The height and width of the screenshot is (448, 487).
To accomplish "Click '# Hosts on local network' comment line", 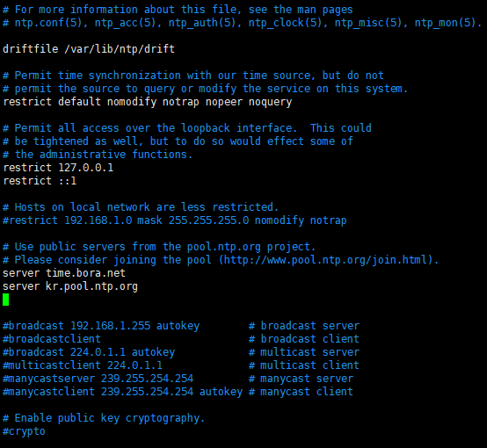I will tap(141, 207).
